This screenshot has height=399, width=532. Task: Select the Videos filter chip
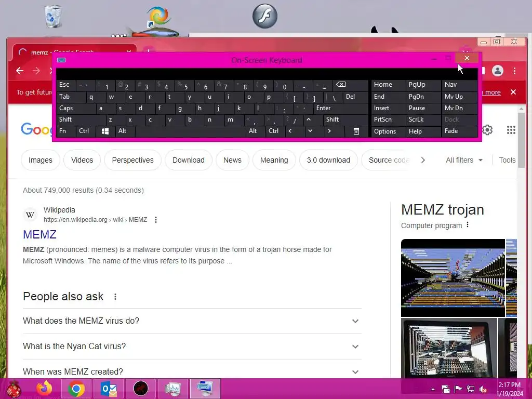tap(82, 160)
